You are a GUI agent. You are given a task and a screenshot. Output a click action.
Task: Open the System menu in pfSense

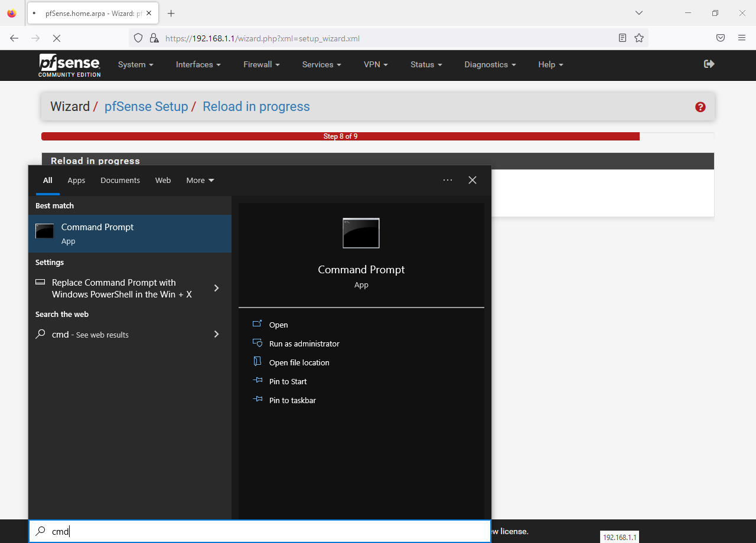pyautogui.click(x=136, y=65)
